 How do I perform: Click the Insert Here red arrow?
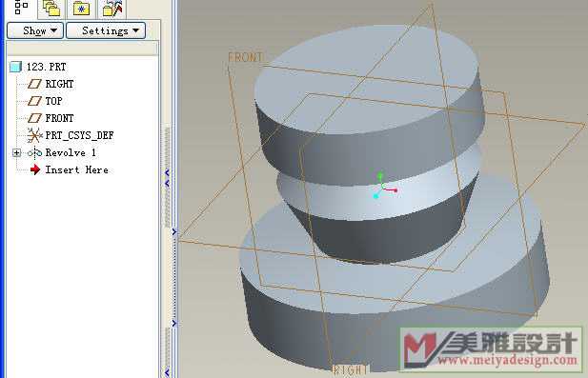35,169
